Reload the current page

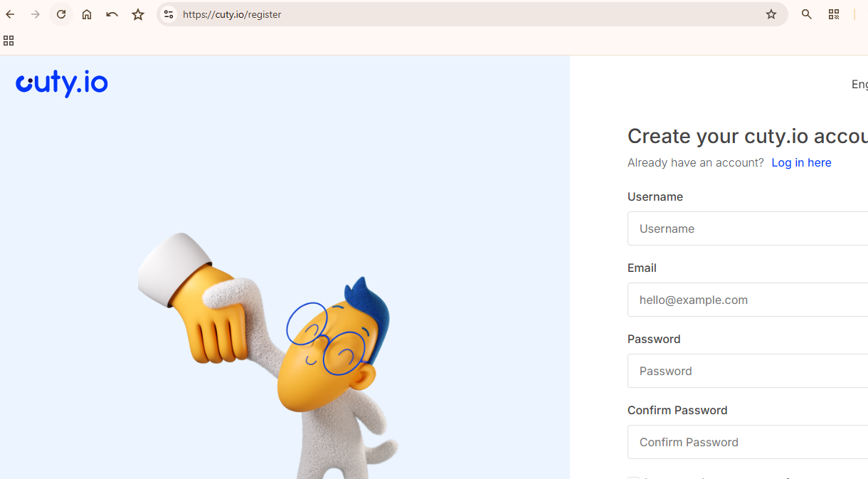point(61,14)
